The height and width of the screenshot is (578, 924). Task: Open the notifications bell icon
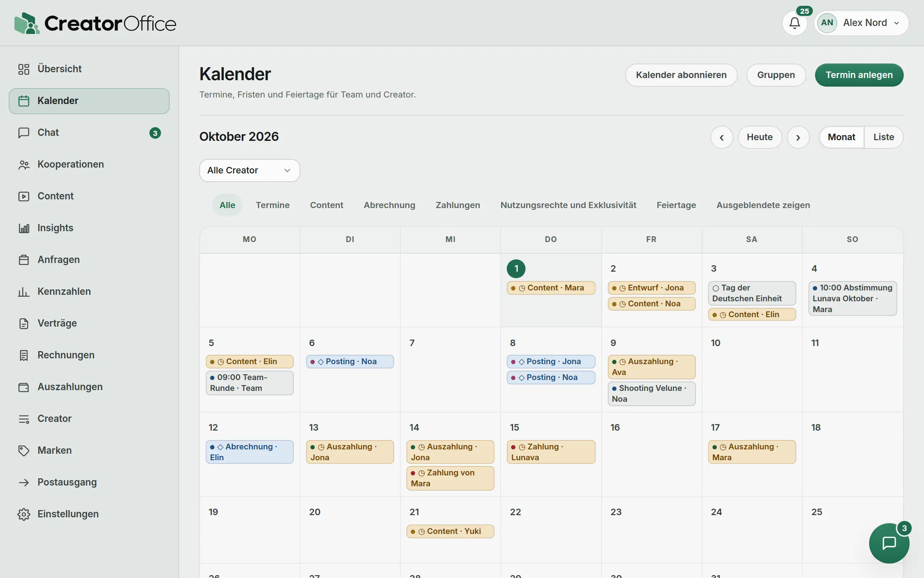(x=794, y=23)
